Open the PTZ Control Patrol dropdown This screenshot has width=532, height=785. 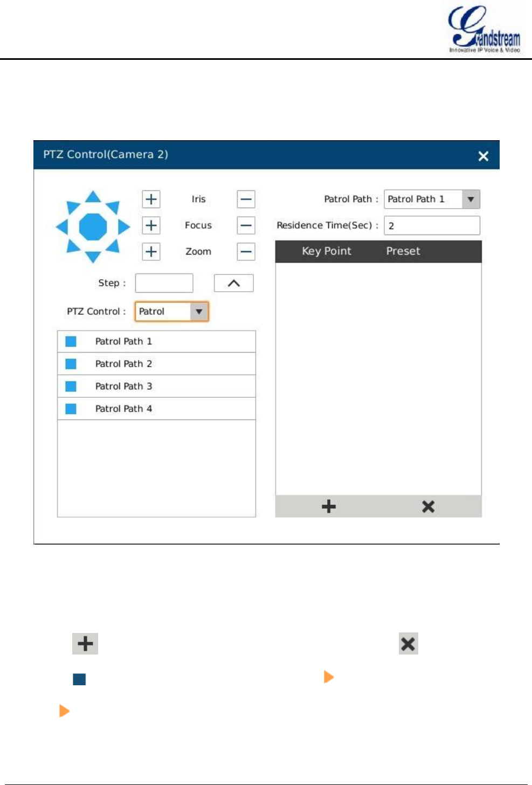(x=171, y=311)
